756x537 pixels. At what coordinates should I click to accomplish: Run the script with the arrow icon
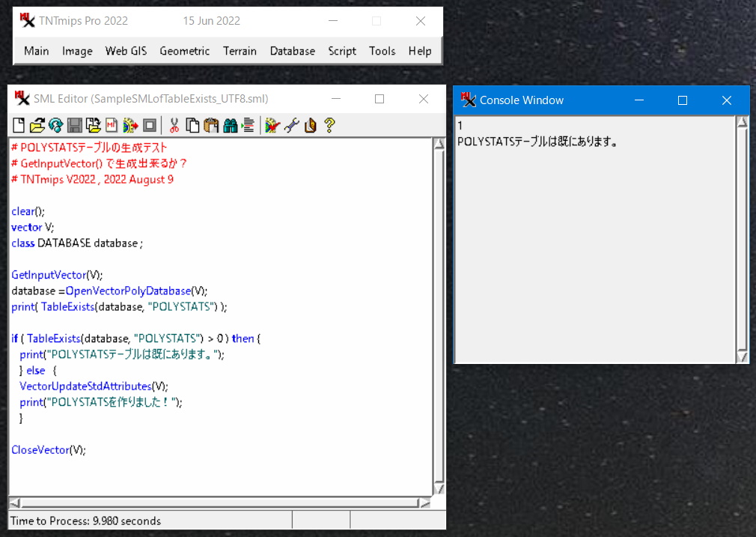coord(131,126)
